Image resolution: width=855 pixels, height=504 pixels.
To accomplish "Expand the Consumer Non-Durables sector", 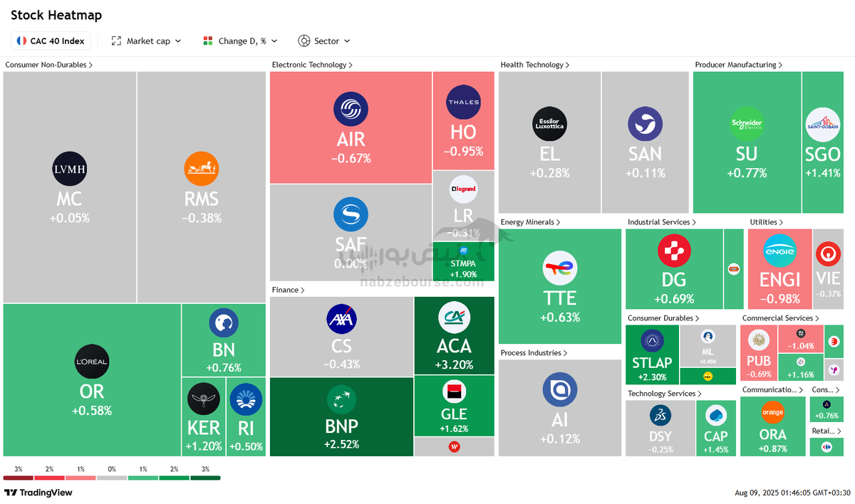I will click(48, 65).
